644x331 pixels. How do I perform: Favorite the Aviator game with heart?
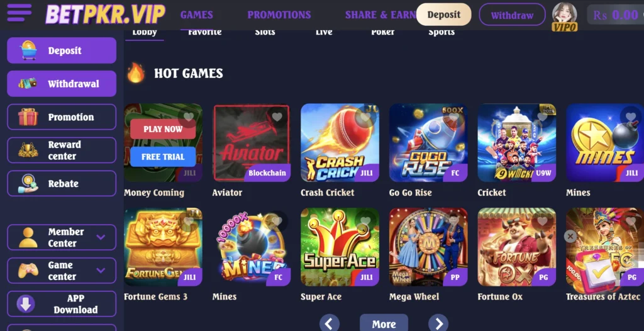pos(277,117)
